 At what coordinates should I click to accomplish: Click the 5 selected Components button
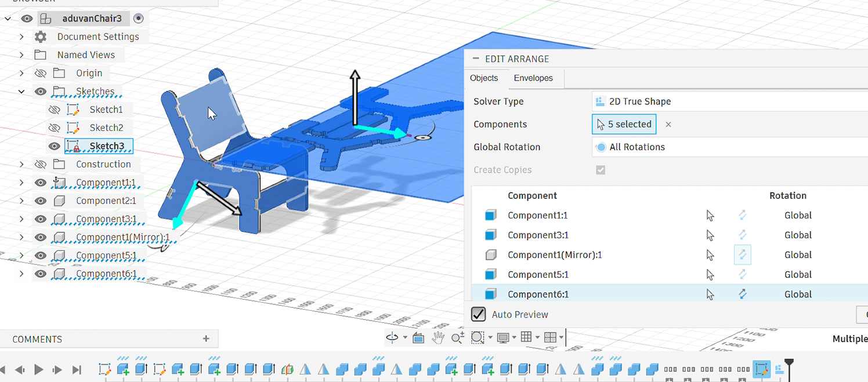[624, 124]
